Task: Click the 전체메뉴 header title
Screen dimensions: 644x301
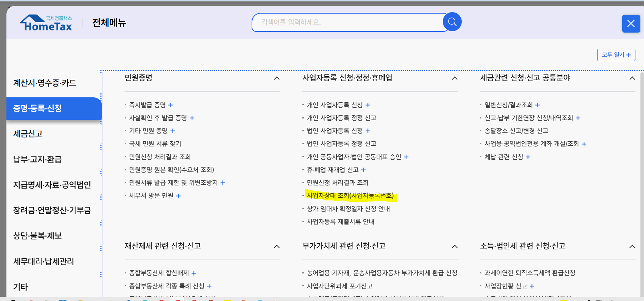Action: coord(109,23)
